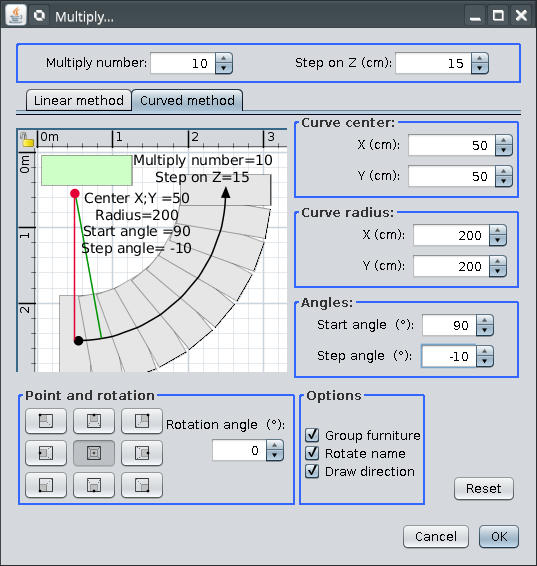The width and height of the screenshot is (537, 566).
Task: Uncheck the Group furniture checkbox
Action: tap(312, 435)
